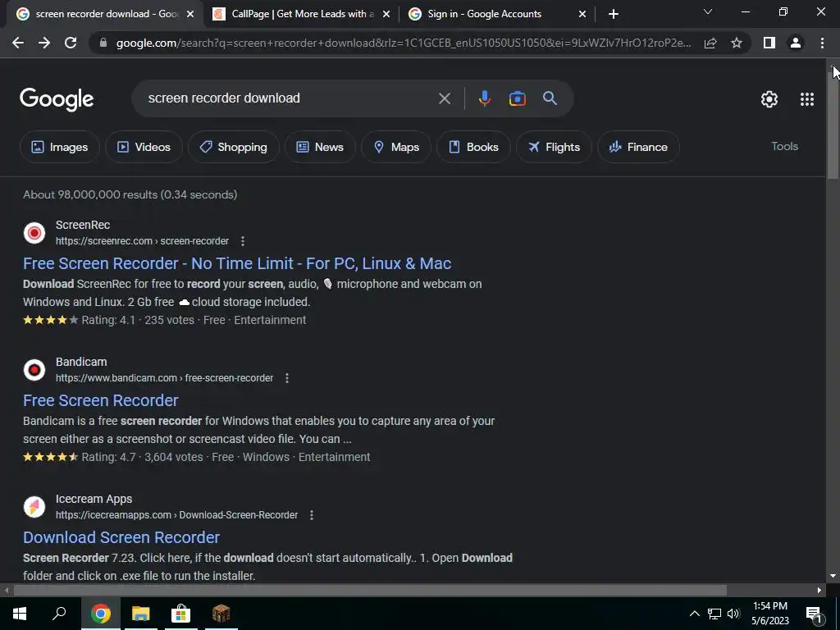
Task: Filter results by Videos
Action: coord(144,147)
